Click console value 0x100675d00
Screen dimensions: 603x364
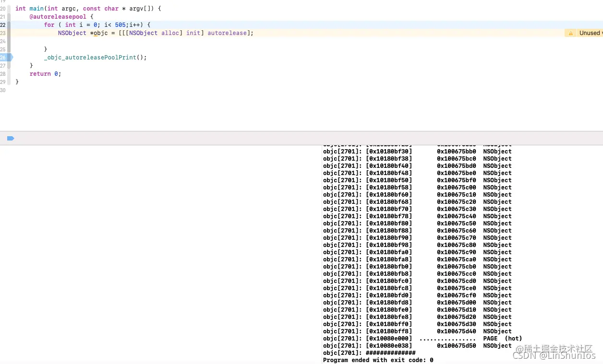456,303
